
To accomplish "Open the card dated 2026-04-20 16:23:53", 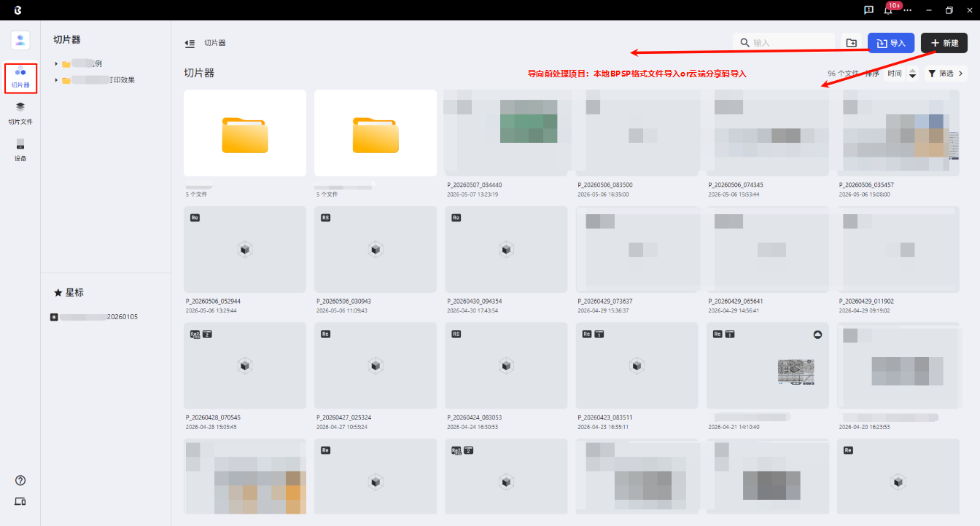I will click(x=898, y=366).
